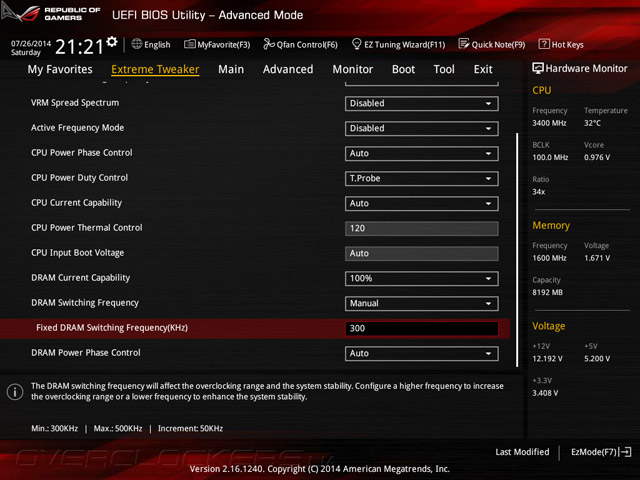
Task: Switch to the Boot tab
Action: click(x=403, y=69)
